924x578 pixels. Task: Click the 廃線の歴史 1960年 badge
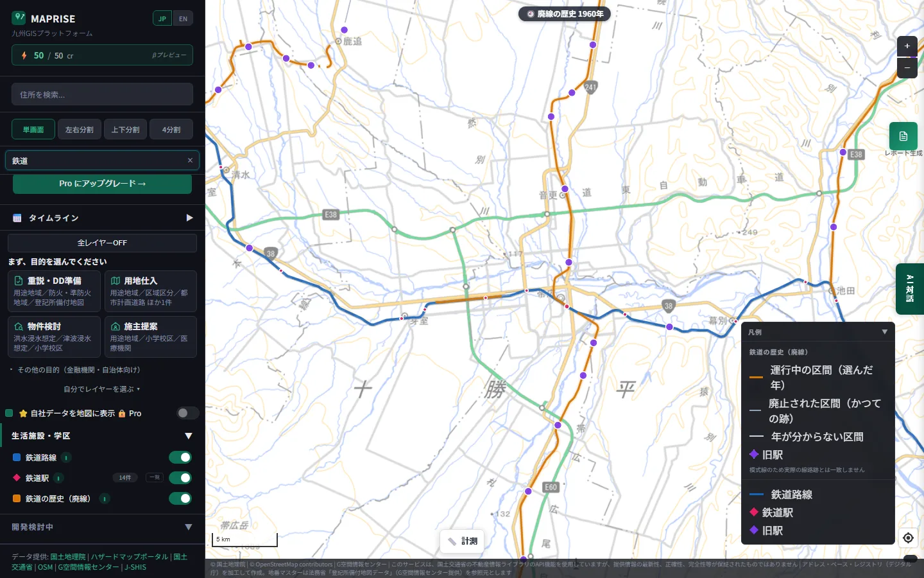pos(565,13)
